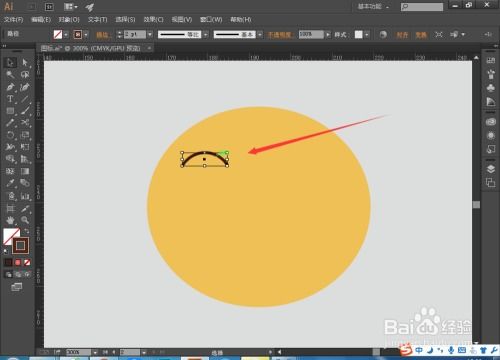The height and width of the screenshot is (360, 500).
Task: Set color mode to None
Action: pos(27,262)
